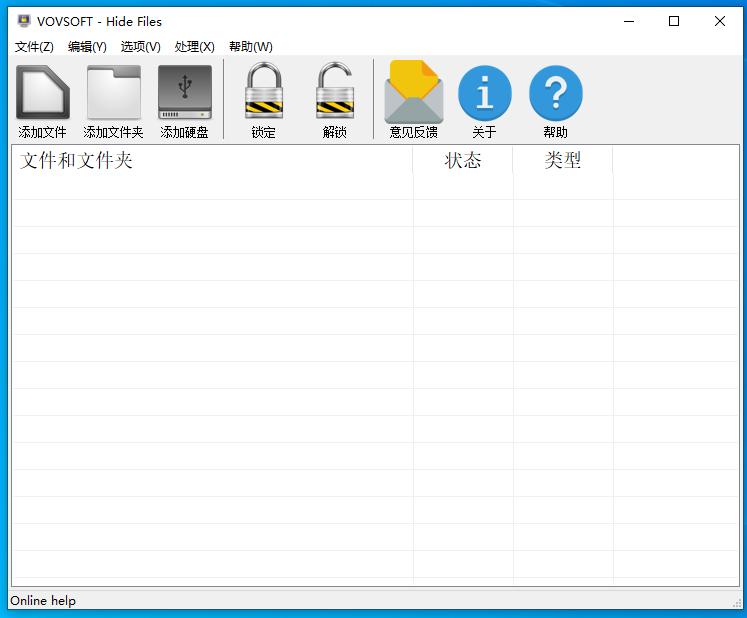
Task: Click the 状态 column header
Action: point(463,160)
